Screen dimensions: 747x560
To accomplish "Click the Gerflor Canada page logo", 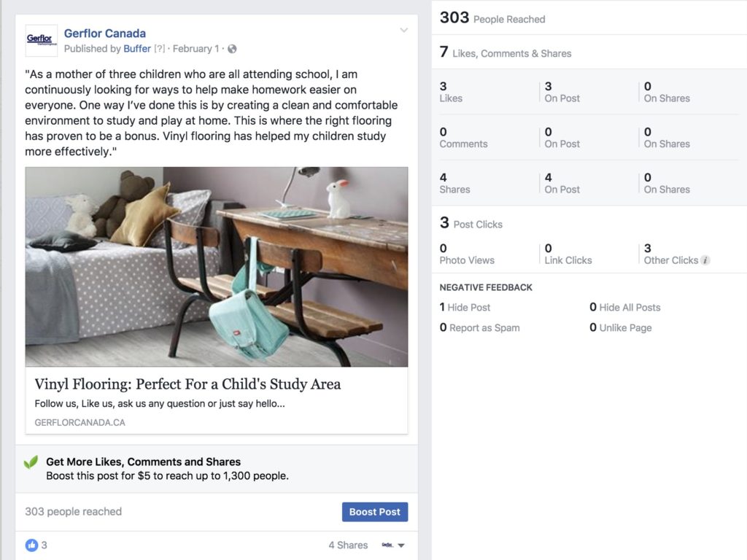I will [x=42, y=41].
